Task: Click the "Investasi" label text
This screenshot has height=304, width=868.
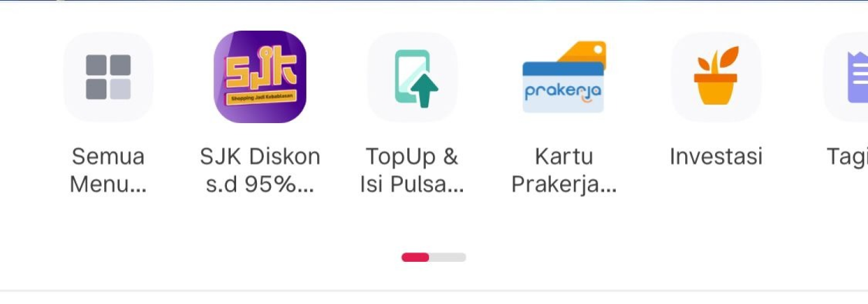Action: coord(716,157)
